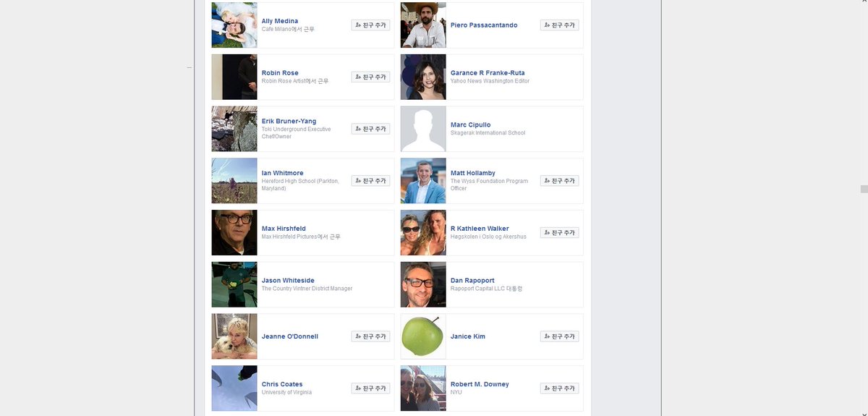Open Garance R Franke-Ruta's profile name link
Image resolution: width=868 pixels, height=416 pixels.
(488, 73)
